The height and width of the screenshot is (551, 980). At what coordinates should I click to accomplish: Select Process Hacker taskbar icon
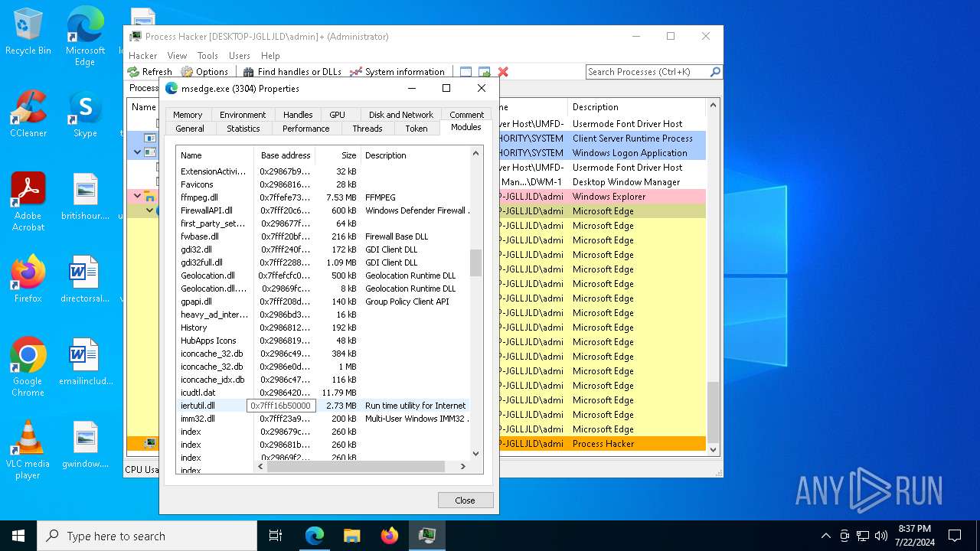coord(426,536)
